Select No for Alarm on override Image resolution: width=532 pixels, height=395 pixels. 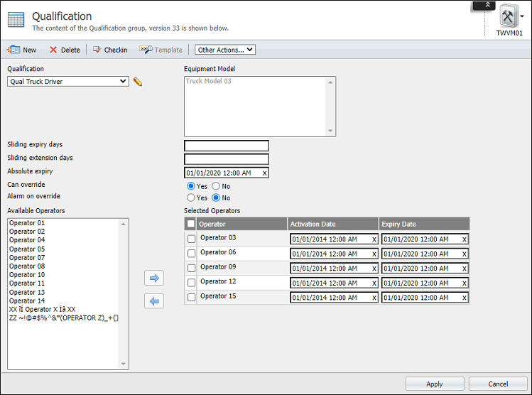click(216, 197)
